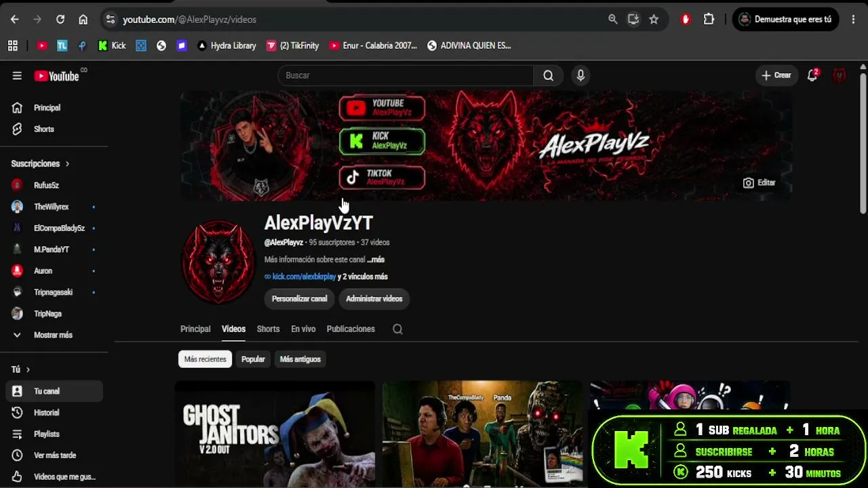Open the apps grid in bookmarks bar

click(x=12, y=45)
